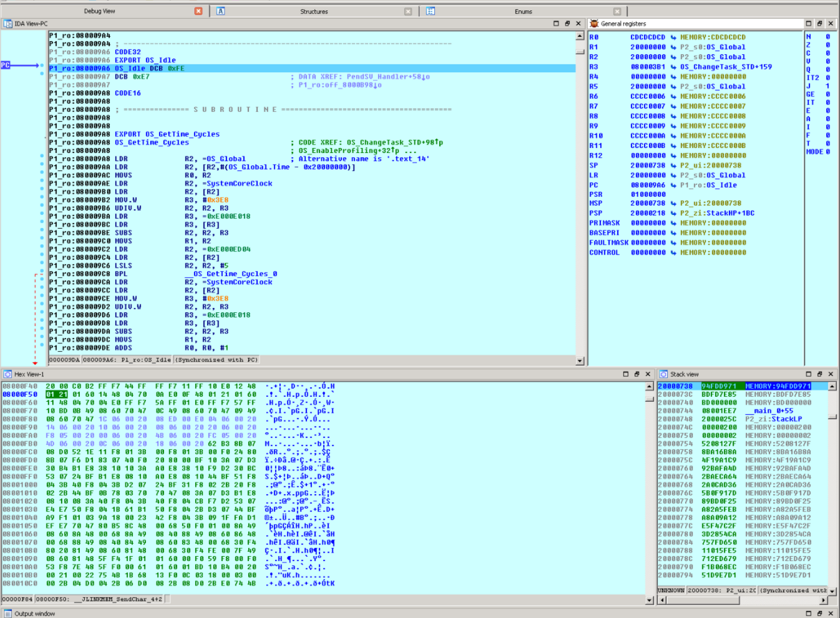Viewport: 840px width, 618px height.
Task: Maximize the IDA View-PC panel
Action: pyautogui.click(x=556, y=24)
